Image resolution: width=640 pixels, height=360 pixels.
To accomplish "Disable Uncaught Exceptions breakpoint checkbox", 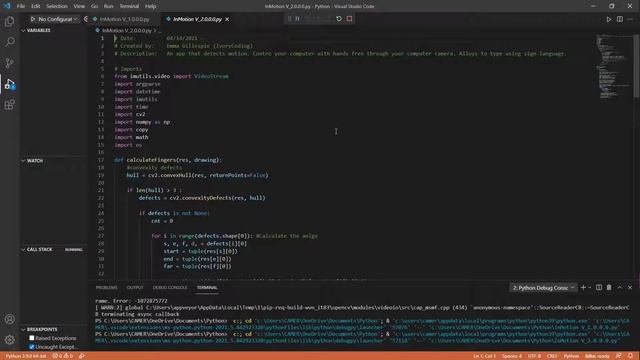I will coord(31,347).
